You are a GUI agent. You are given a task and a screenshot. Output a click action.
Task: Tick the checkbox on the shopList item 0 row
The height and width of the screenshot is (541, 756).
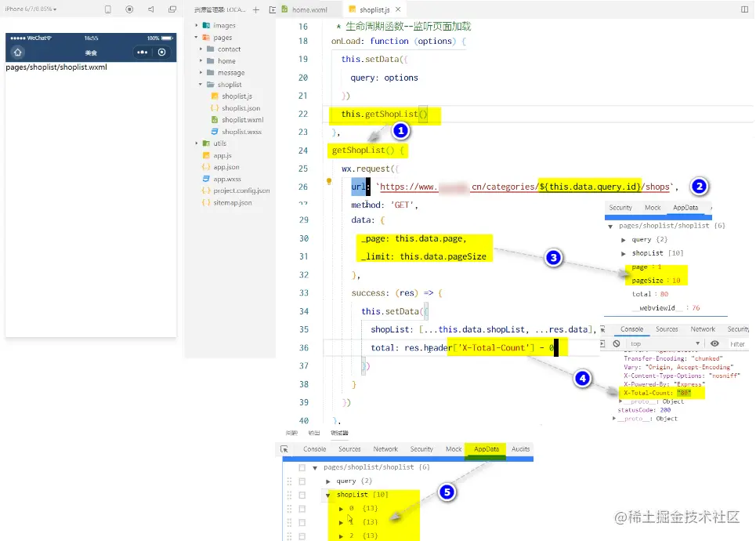302,509
